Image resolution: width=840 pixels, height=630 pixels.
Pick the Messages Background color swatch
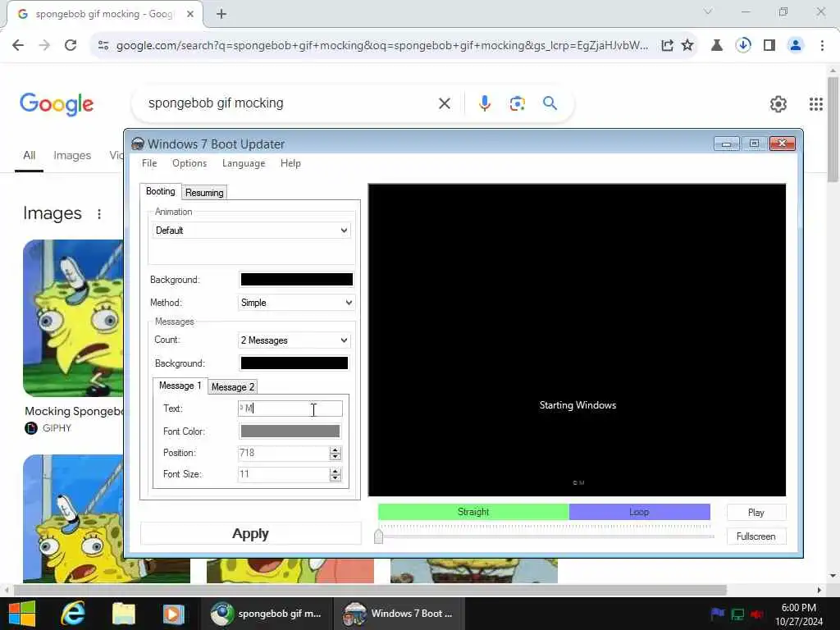(x=294, y=363)
